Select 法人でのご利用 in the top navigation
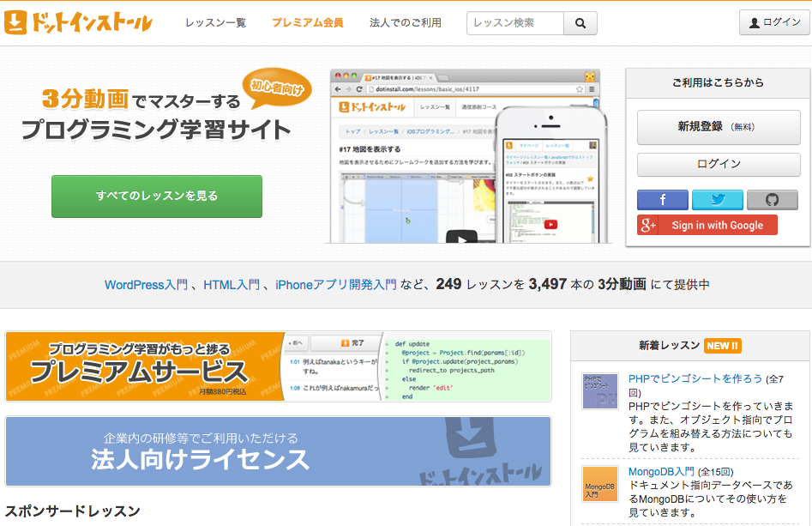 click(x=405, y=23)
